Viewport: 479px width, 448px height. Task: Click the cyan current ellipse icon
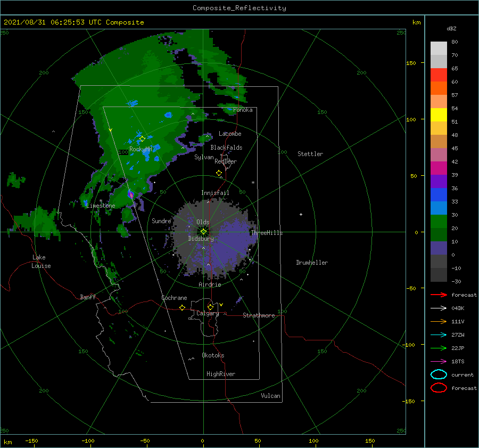(x=439, y=374)
